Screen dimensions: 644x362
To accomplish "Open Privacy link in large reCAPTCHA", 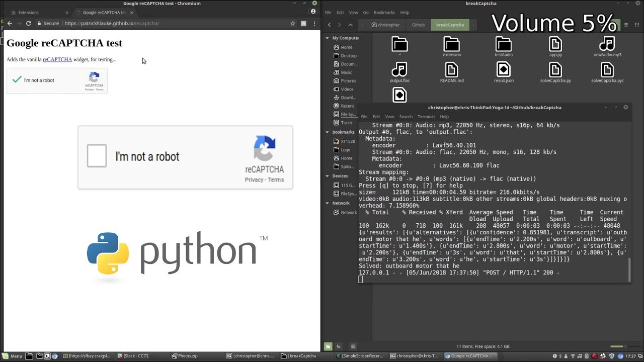I will tap(254, 179).
